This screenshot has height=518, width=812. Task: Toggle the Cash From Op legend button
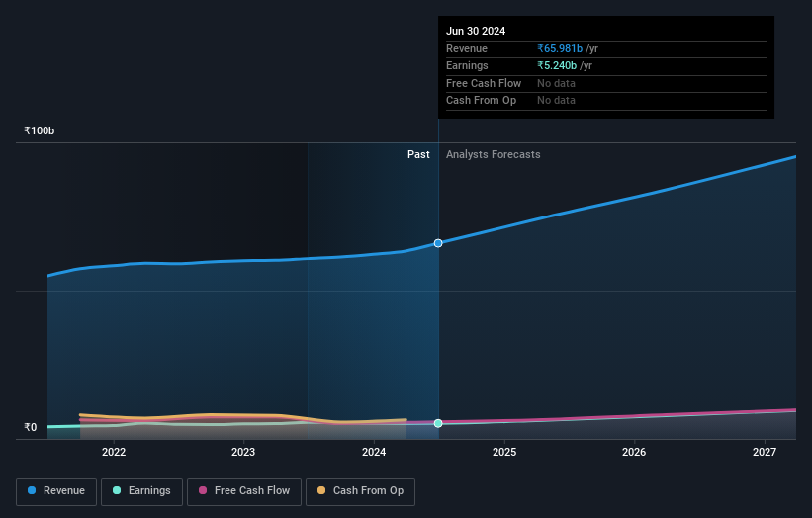(360, 491)
